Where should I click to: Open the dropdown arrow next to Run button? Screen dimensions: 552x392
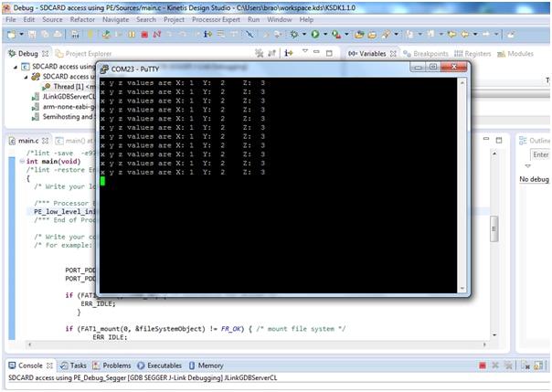324,34
